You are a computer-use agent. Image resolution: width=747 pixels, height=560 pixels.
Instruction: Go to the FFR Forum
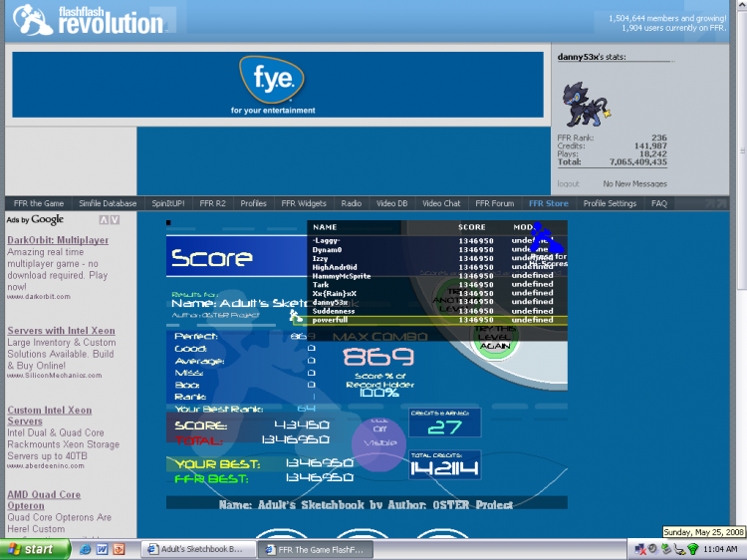(495, 203)
